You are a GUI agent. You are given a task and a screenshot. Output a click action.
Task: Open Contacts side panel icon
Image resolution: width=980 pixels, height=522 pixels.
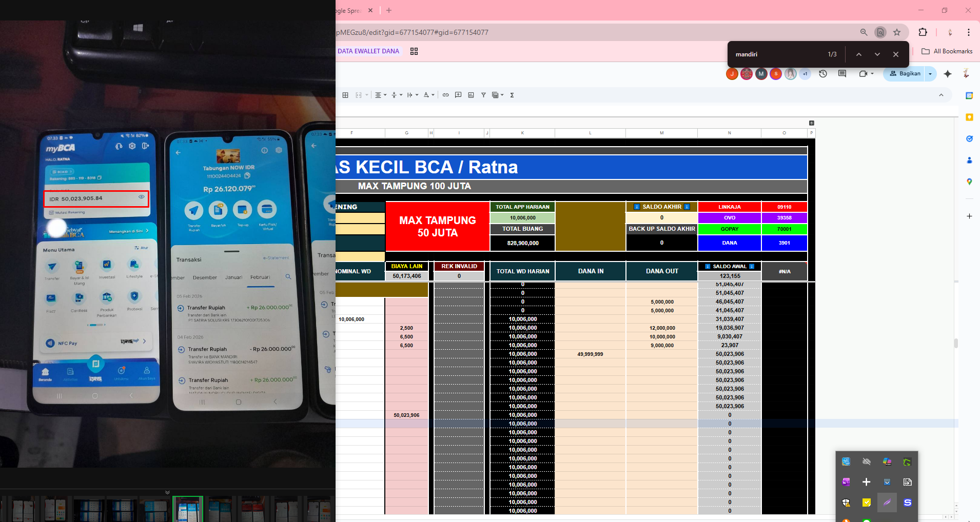tap(969, 160)
